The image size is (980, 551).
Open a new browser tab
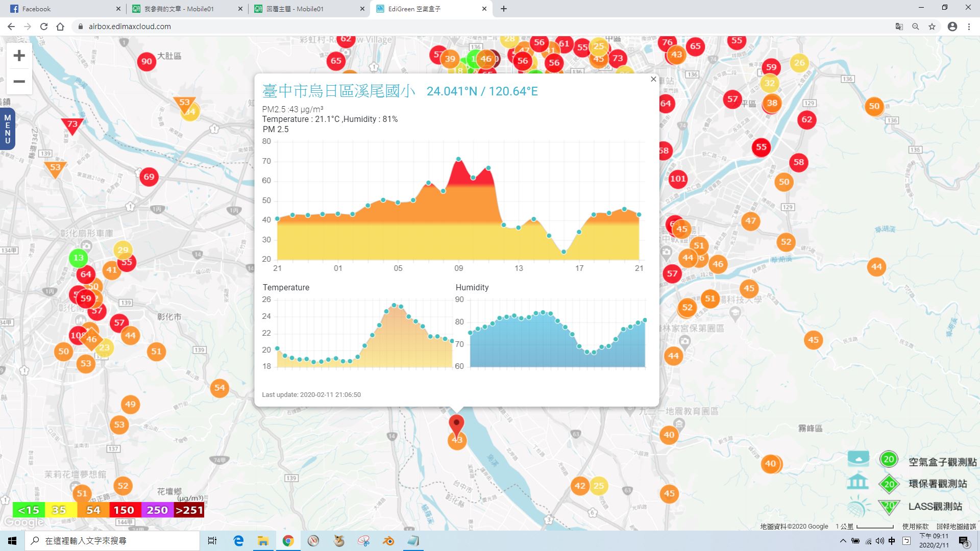[x=504, y=9]
